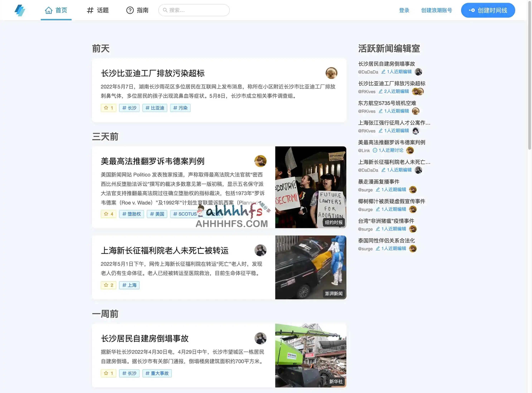This screenshot has width=532, height=393.
Task: Star the 长沙居民自建房倒塌事故 article
Action: click(x=109, y=373)
